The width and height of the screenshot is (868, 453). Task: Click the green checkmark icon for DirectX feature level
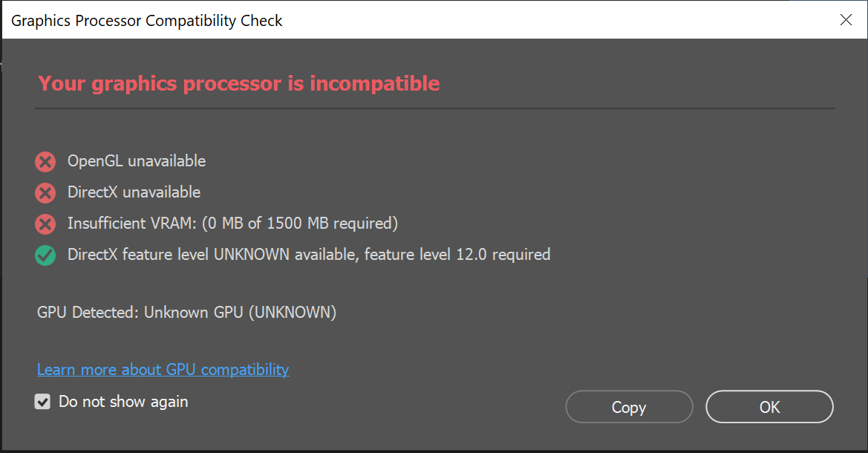(x=45, y=255)
